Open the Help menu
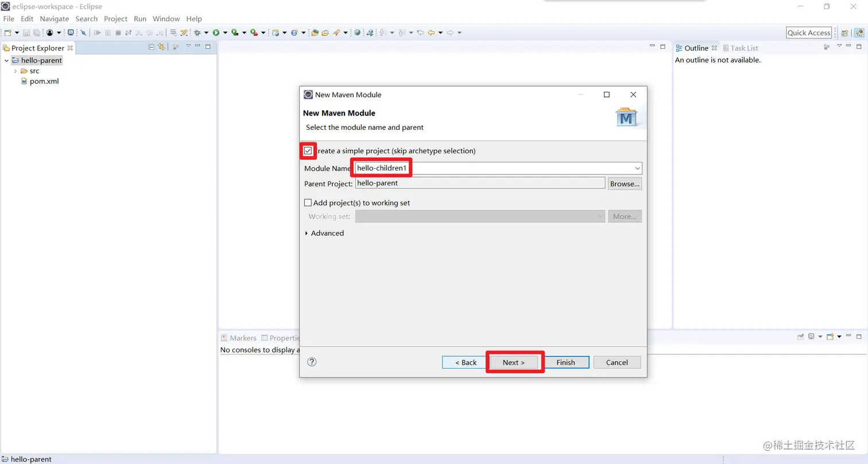Image resolution: width=868 pixels, height=464 pixels. click(x=194, y=19)
